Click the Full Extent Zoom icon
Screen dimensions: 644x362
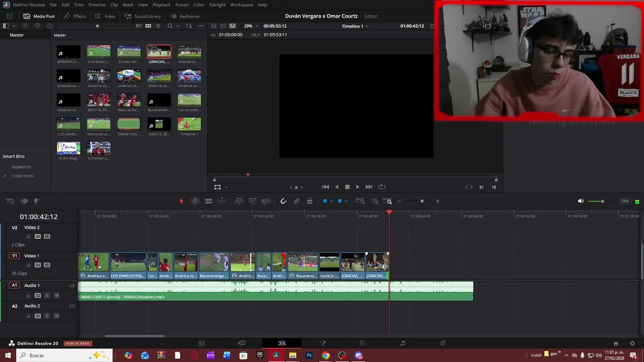[x=360, y=201]
